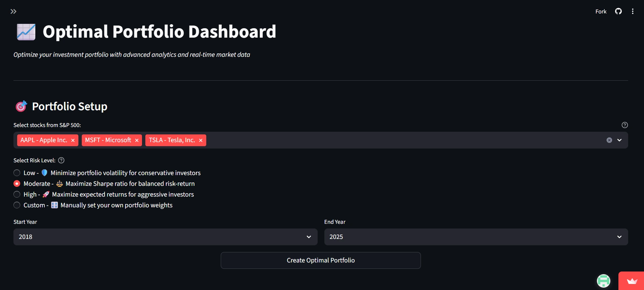Clear all selected stocks

click(609, 140)
